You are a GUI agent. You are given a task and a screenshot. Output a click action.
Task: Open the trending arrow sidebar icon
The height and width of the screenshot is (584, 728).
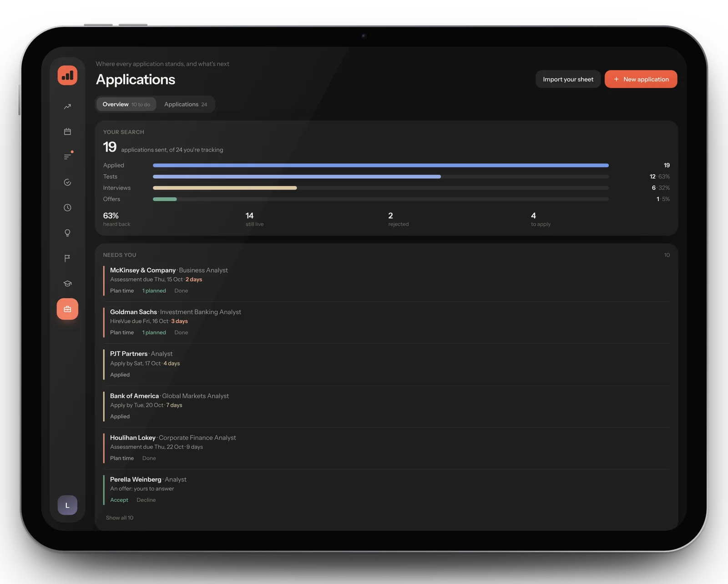pos(67,107)
